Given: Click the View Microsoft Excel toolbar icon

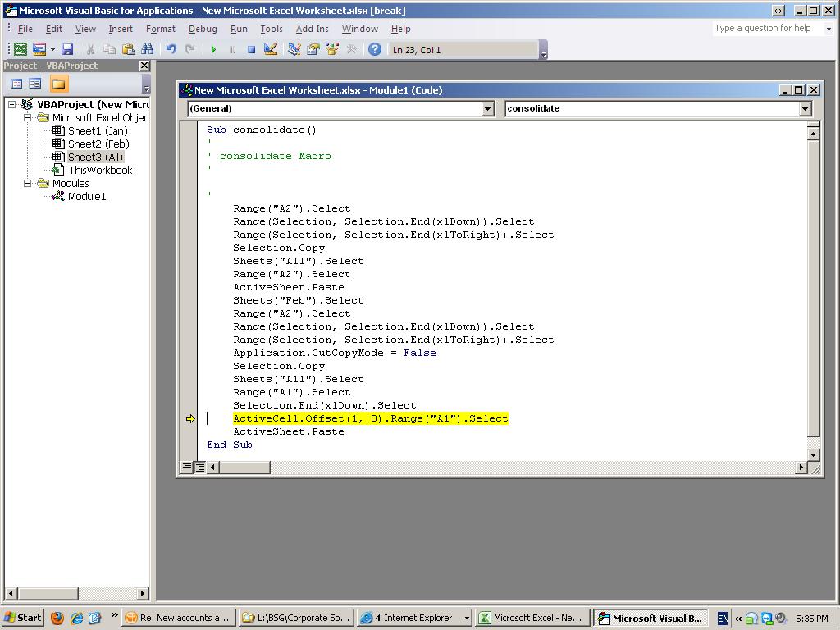Looking at the screenshot, I should tap(21, 49).
